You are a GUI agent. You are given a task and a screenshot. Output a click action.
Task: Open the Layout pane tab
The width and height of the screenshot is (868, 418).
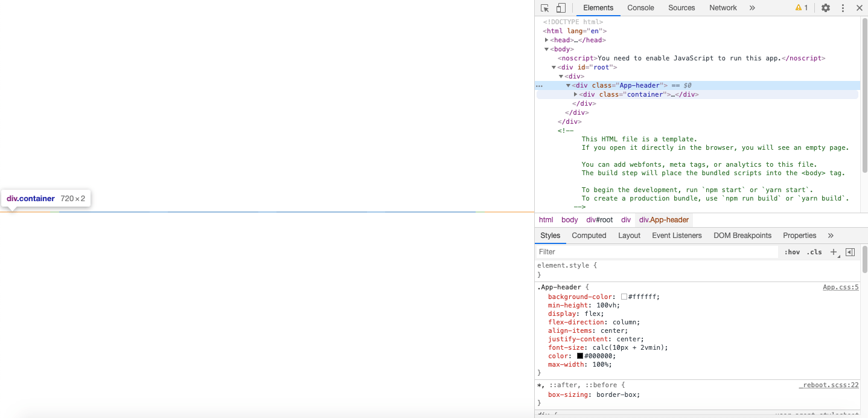629,236
